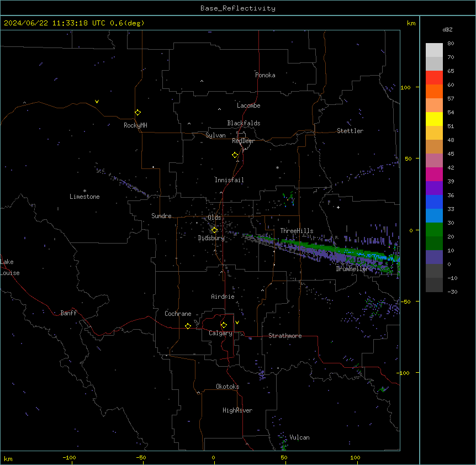Click the Base_Reflectivity title text

(x=238, y=8)
